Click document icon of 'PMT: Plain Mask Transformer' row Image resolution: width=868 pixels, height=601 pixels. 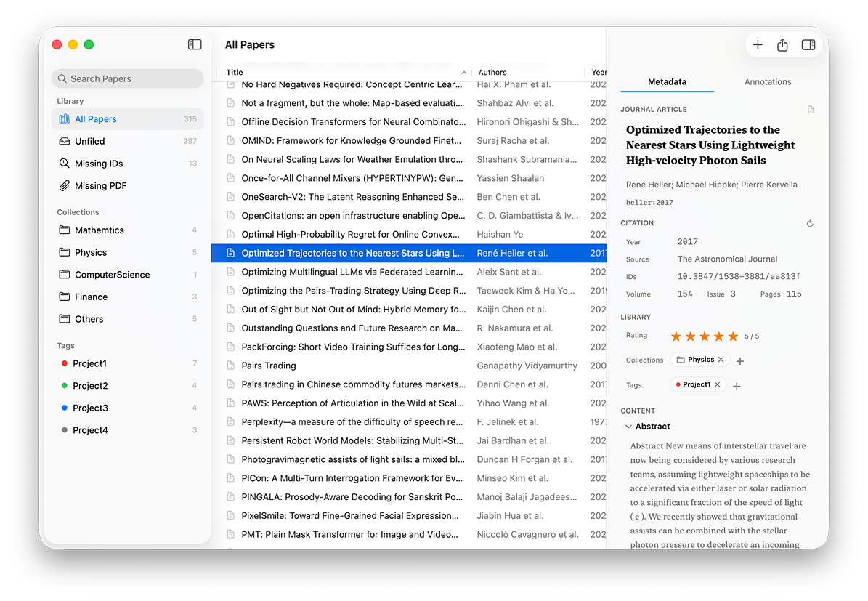click(x=231, y=535)
